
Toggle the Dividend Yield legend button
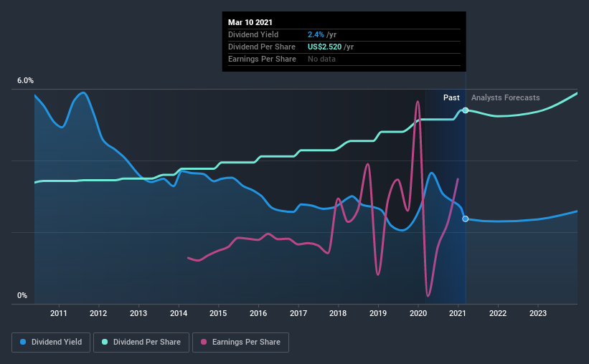[51, 343]
